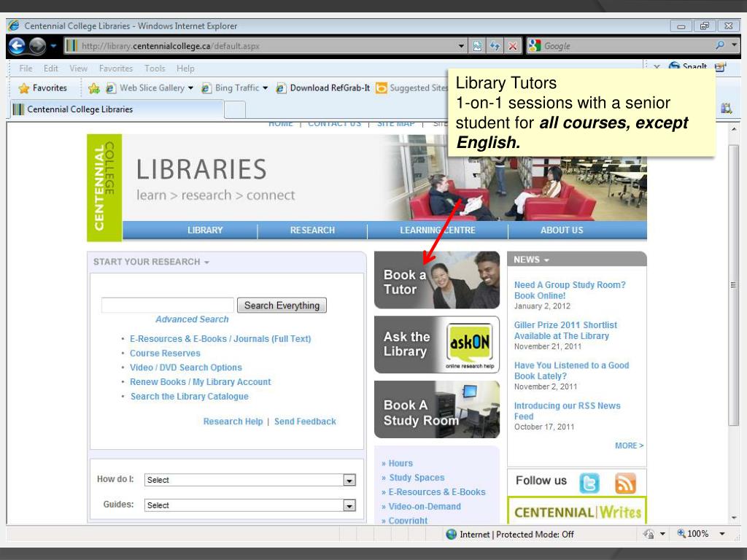This screenshot has width=747, height=560.
Task: Click the Centennial College logo
Action: pos(104,187)
